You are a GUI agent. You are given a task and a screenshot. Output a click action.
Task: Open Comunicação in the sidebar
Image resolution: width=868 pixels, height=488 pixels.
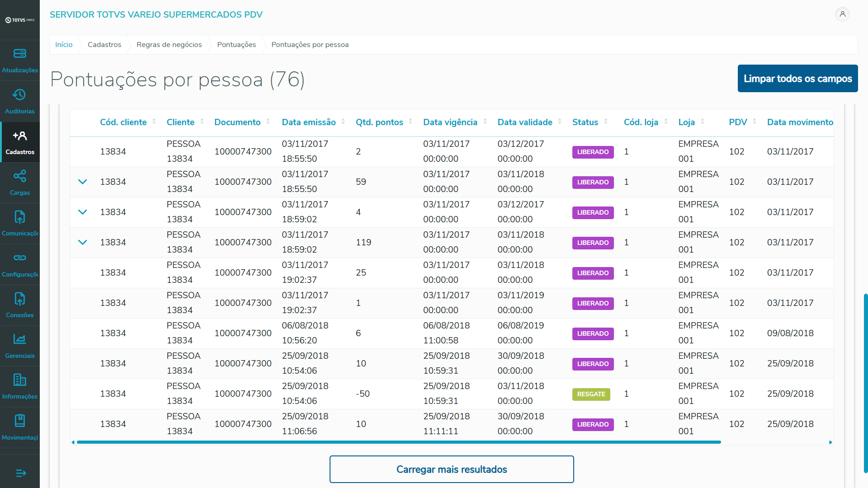(20, 217)
